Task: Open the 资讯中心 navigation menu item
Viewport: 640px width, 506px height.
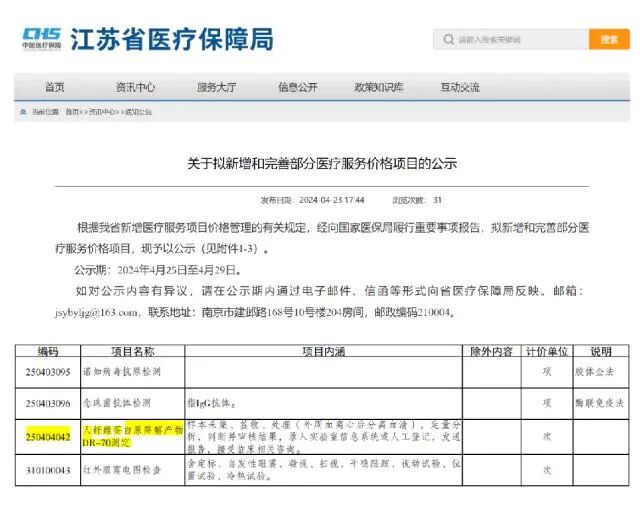Action: (136, 87)
